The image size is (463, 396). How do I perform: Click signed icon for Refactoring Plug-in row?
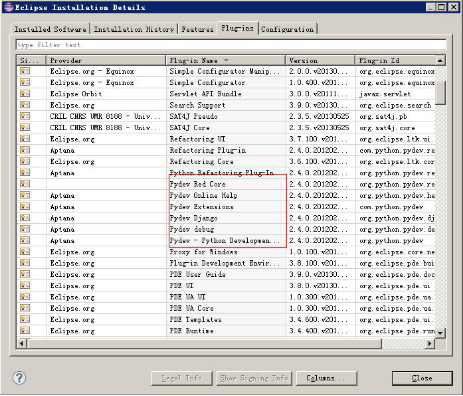tap(25, 150)
